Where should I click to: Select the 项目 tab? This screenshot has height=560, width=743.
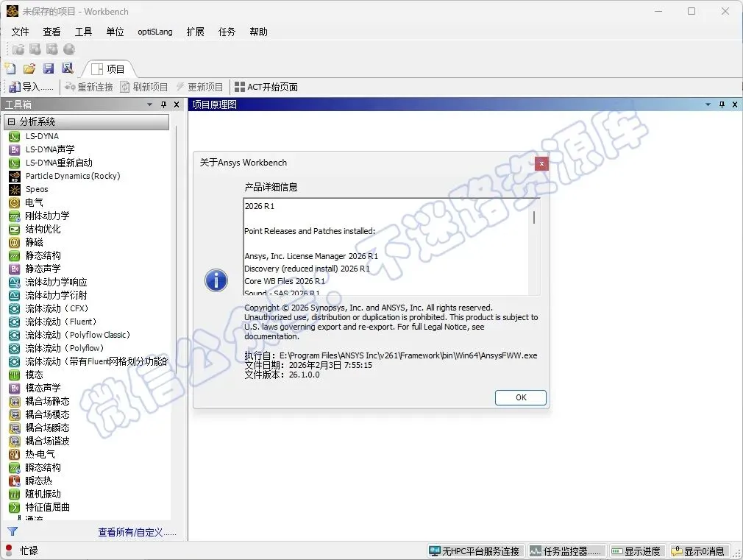point(109,69)
